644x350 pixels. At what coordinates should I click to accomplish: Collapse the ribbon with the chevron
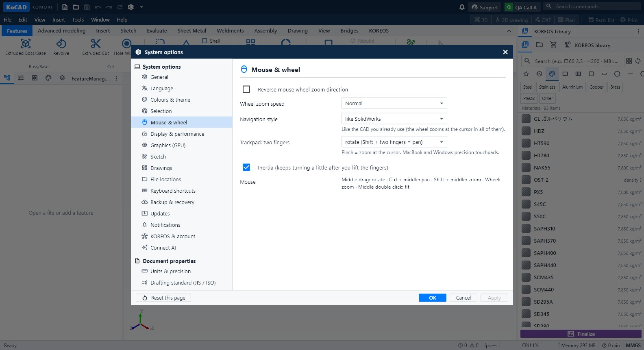[509, 31]
